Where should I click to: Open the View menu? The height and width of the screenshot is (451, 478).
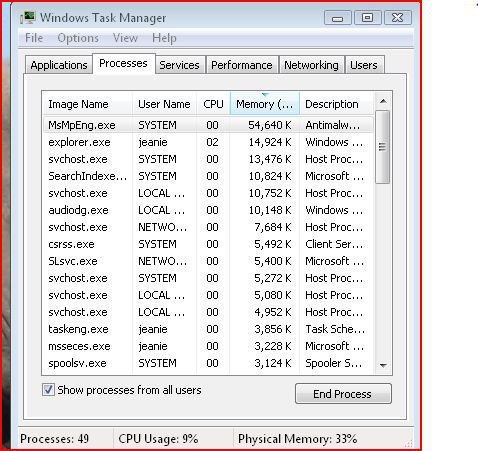pos(125,38)
